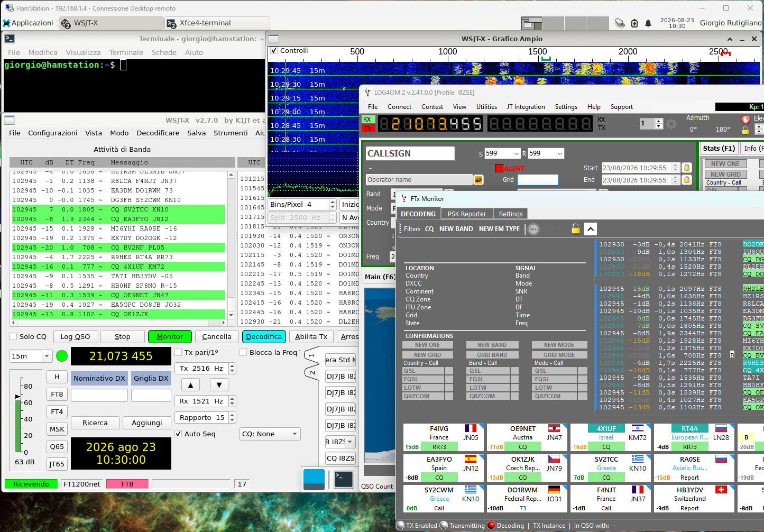Click the Austria flag on OE9NET card

coord(554,428)
